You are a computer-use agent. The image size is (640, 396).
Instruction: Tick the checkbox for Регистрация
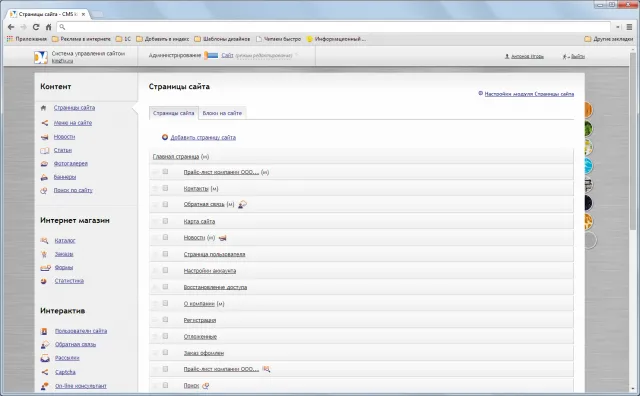point(165,320)
